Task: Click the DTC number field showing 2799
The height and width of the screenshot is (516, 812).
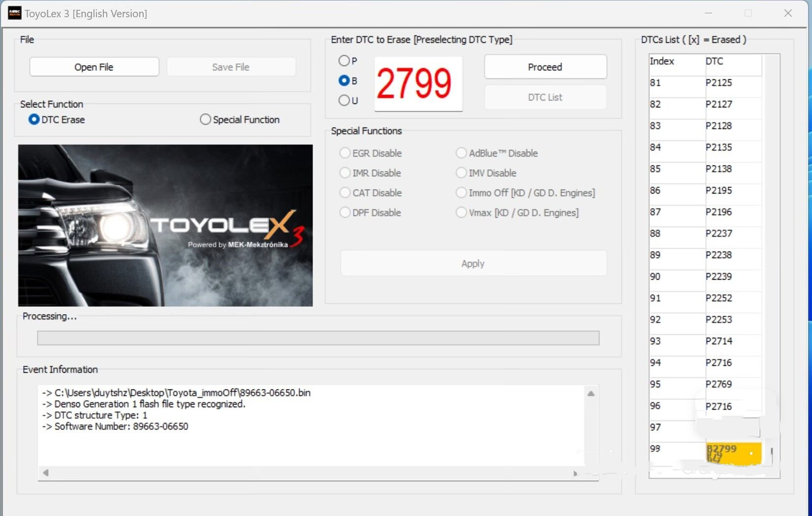Action: point(418,84)
